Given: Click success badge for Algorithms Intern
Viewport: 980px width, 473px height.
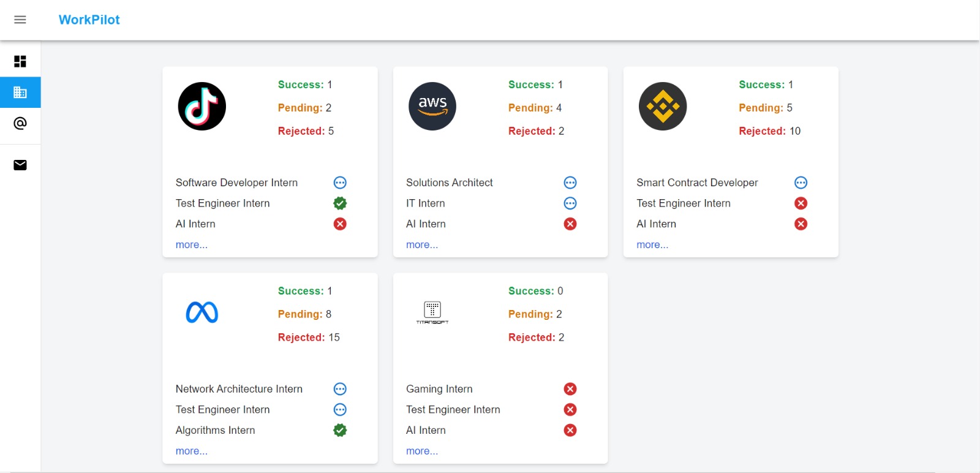Looking at the screenshot, I should pyautogui.click(x=340, y=430).
